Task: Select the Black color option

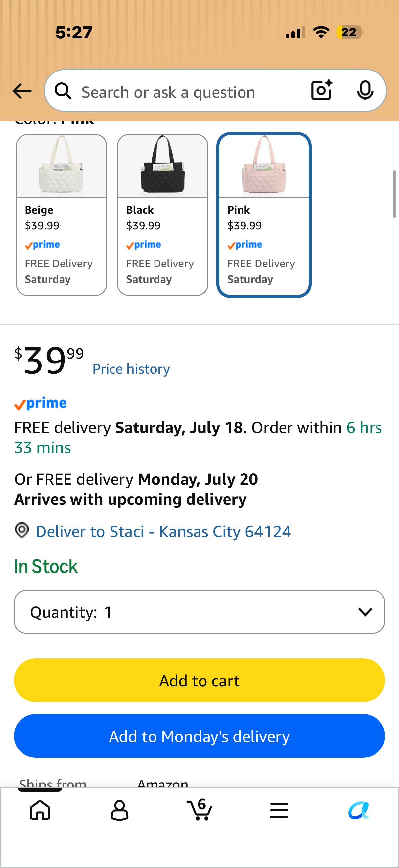Action: click(163, 215)
